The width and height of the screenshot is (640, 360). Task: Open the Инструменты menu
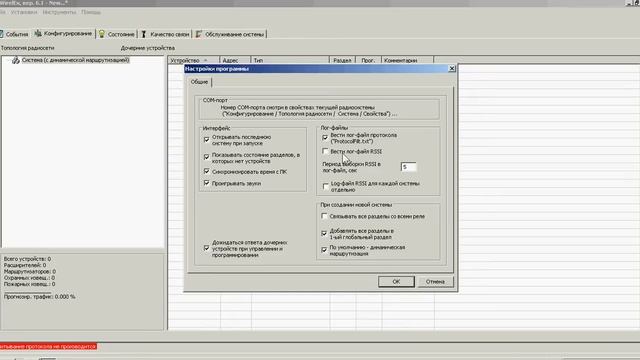59,12
